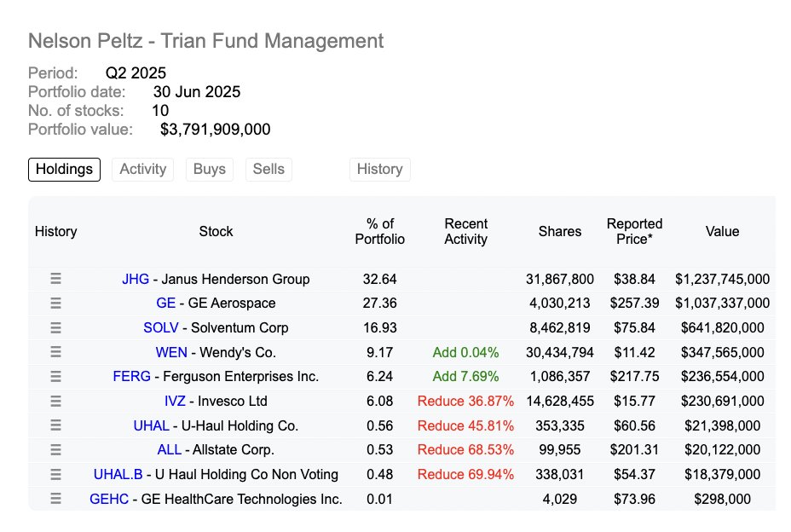Image resolution: width=791 pixels, height=532 pixels.
Task: Open the GEHC ticker link
Action: click(x=109, y=500)
